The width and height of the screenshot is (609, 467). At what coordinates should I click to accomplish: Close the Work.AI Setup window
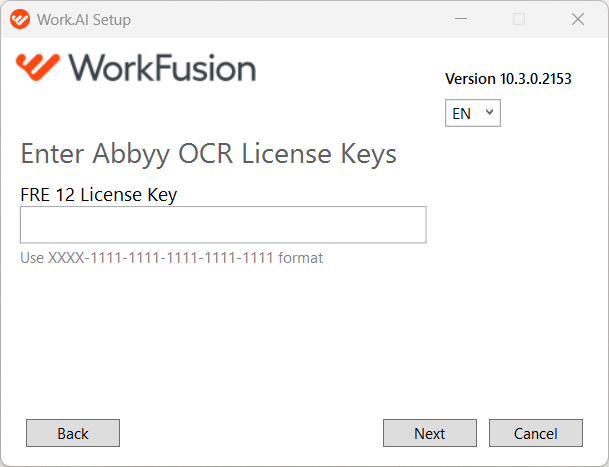click(x=578, y=19)
